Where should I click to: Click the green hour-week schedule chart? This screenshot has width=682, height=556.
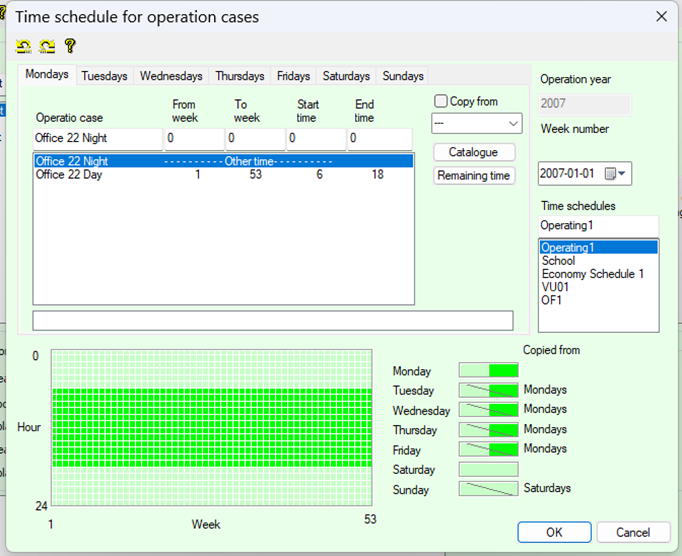pyautogui.click(x=213, y=427)
